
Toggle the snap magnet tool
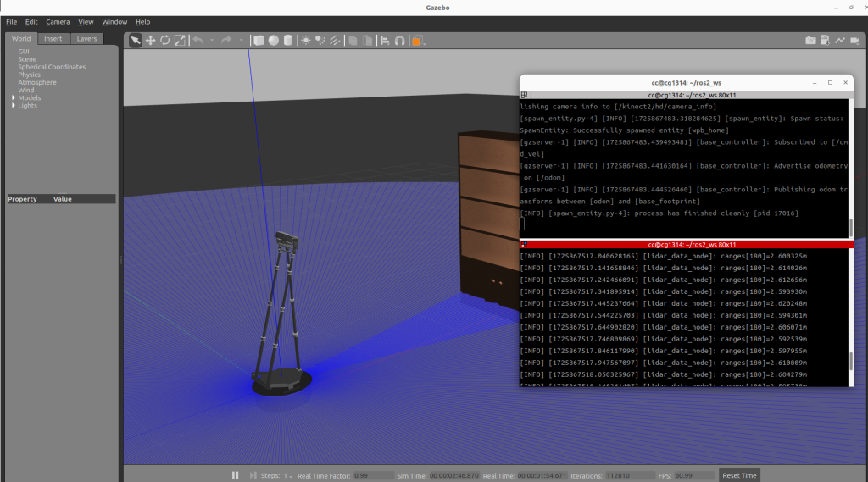[x=399, y=40]
